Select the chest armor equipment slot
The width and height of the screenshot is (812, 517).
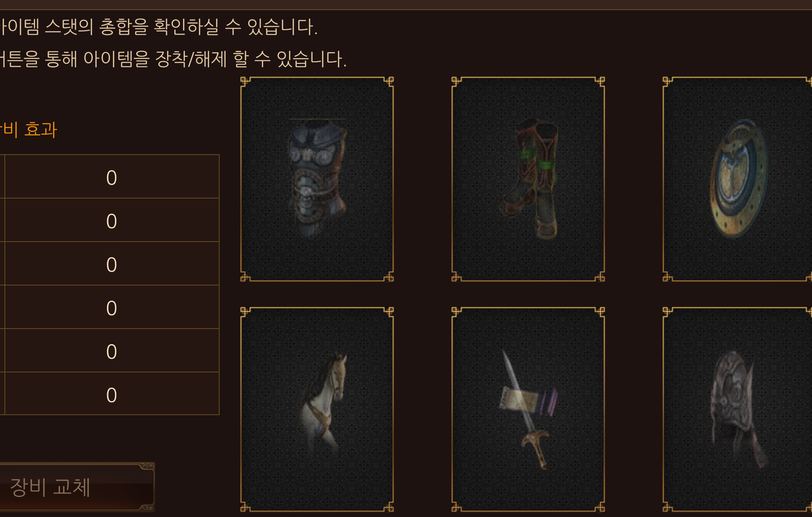click(317, 179)
